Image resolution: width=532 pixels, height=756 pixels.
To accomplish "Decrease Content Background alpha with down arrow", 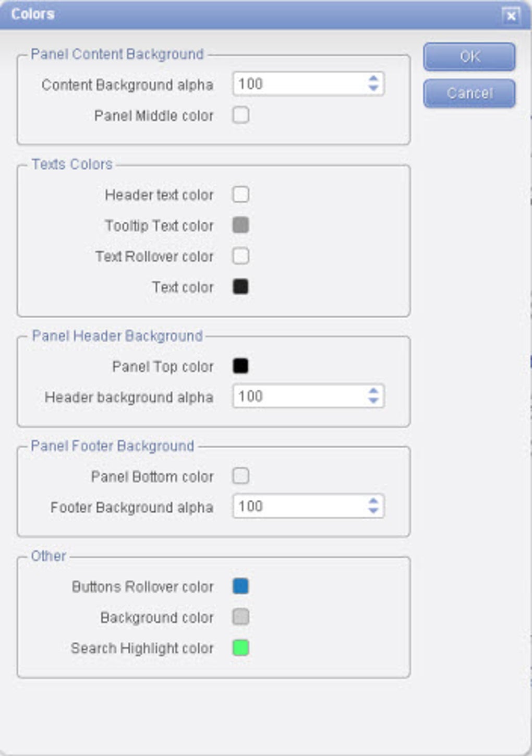I will tap(373, 89).
